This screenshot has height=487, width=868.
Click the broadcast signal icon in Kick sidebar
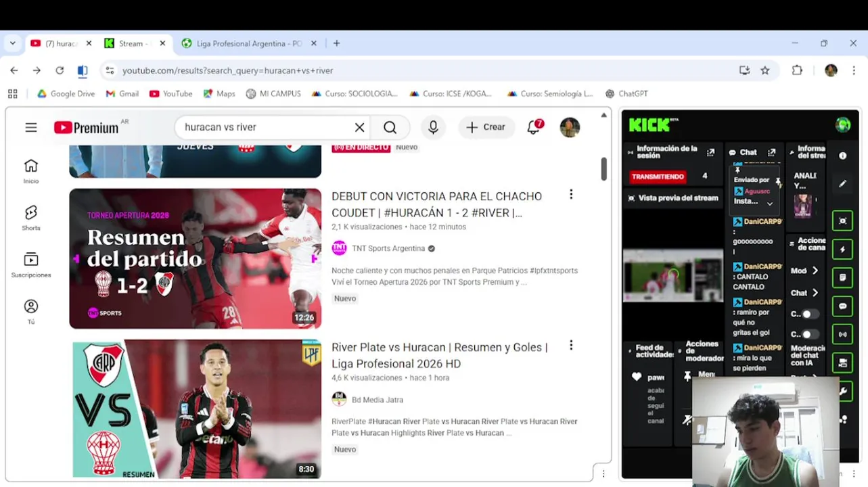[843, 334]
